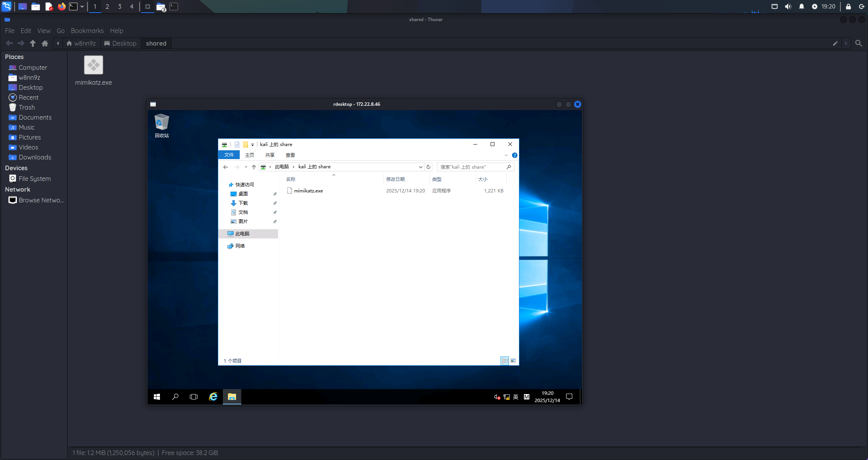
Task: Switch to the 查看 ribbon tab
Action: (x=290, y=155)
